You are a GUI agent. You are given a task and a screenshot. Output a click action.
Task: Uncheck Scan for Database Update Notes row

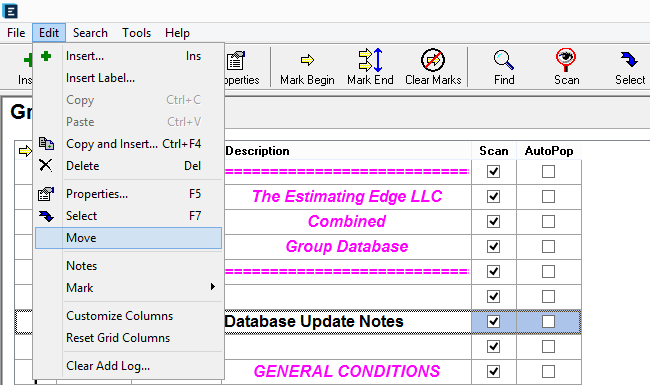tap(493, 322)
